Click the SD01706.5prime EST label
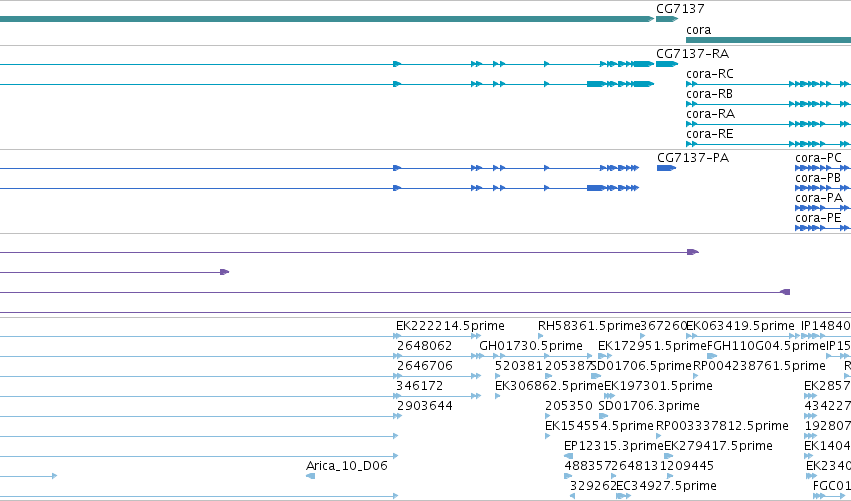Screen dimensions: 851x501 642,366
